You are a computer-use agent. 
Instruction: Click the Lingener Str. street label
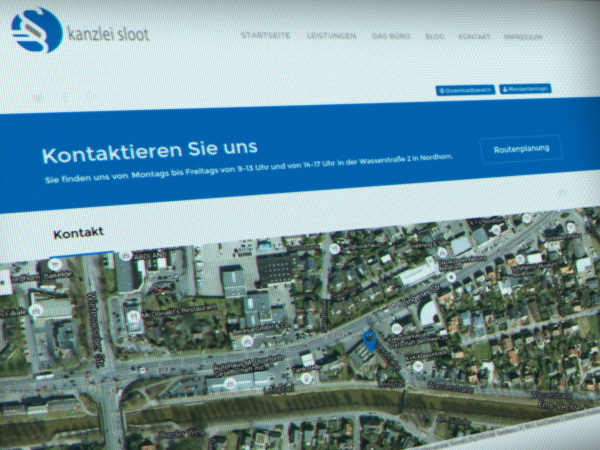421,296
